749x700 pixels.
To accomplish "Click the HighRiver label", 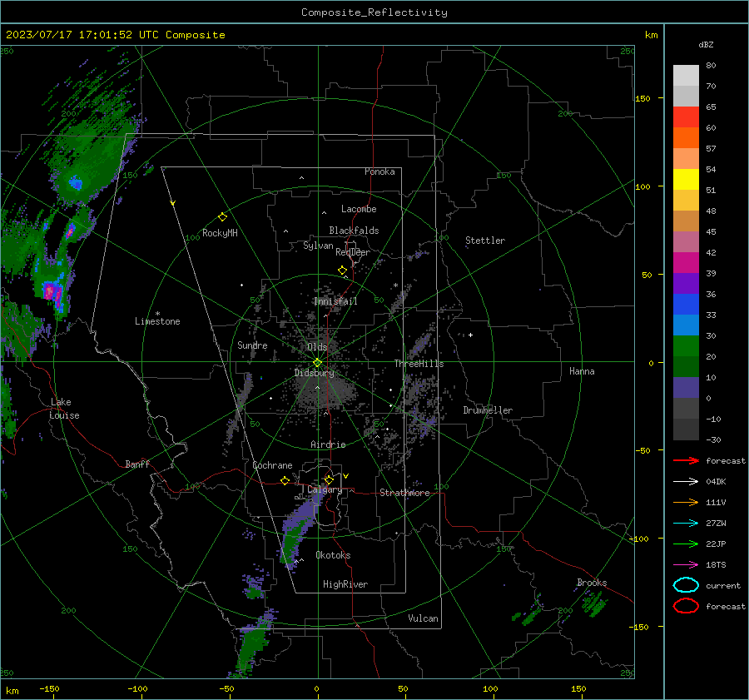I will pyautogui.click(x=345, y=584).
